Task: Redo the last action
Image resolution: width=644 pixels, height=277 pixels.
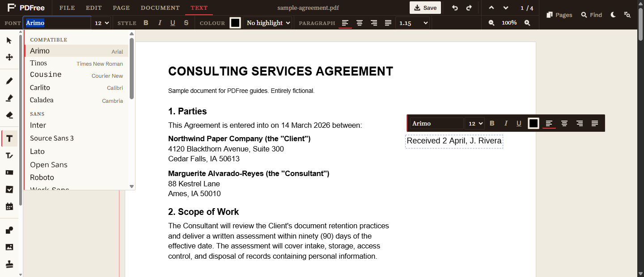Action: click(469, 8)
